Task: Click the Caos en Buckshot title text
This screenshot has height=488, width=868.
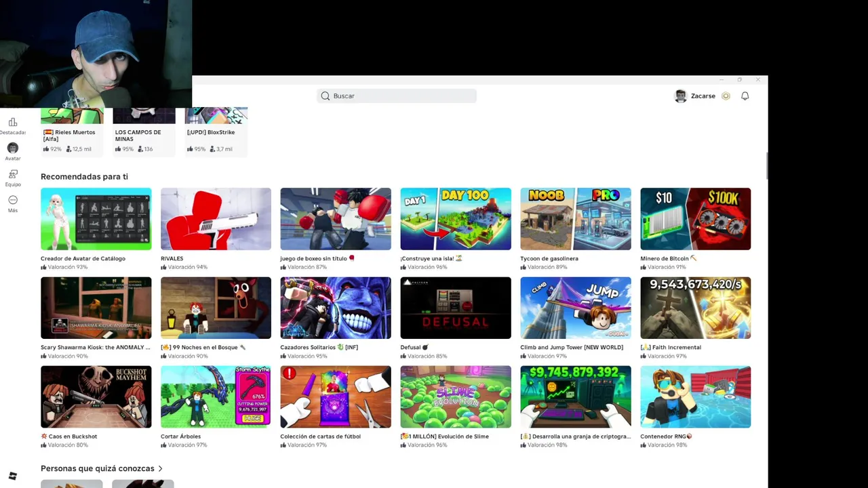Action: pyautogui.click(x=69, y=436)
